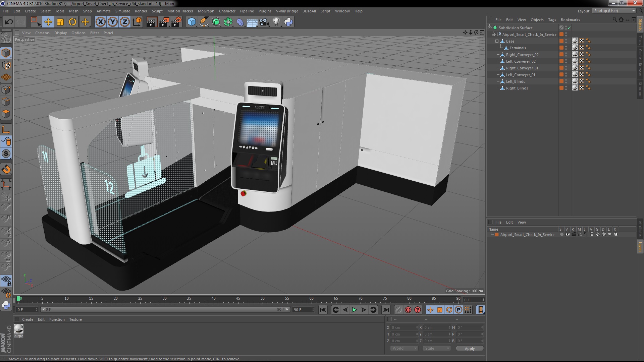The height and width of the screenshot is (362, 644).
Task: Render active view clapperboard icon
Action: pyautogui.click(x=152, y=22)
